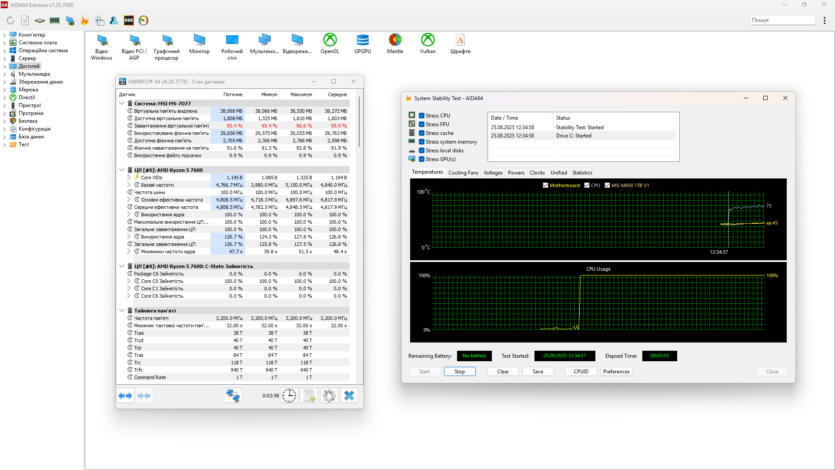The width and height of the screenshot is (835, 470).
Task: Open the GPGPU icon
Action: (x=363, y=44)
